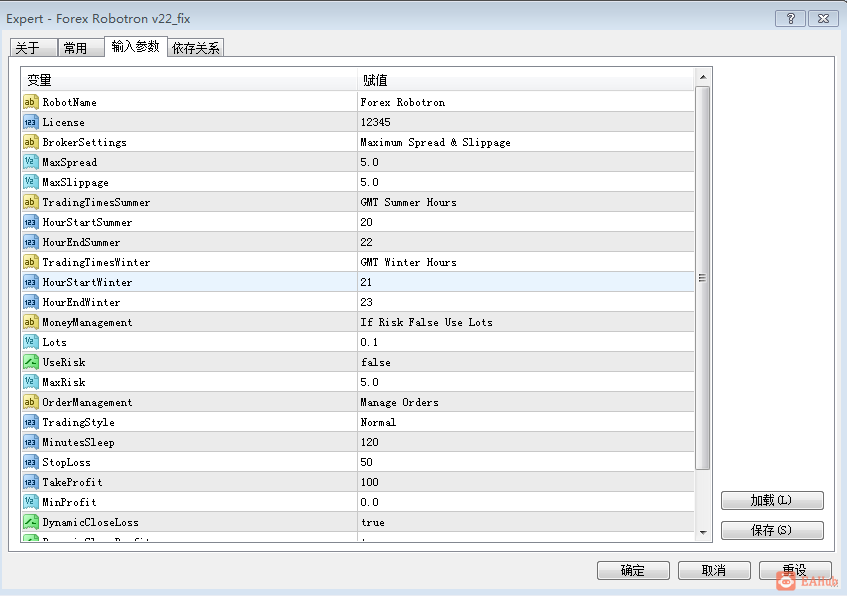Edit the HourStartWinter value 21

coord(366,282)
